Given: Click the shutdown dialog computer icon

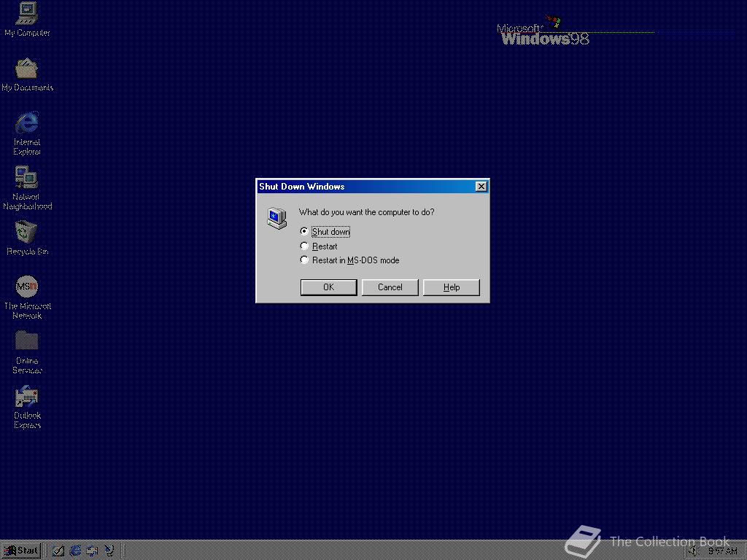Looking at the screenshot, I should pos(276,218).
